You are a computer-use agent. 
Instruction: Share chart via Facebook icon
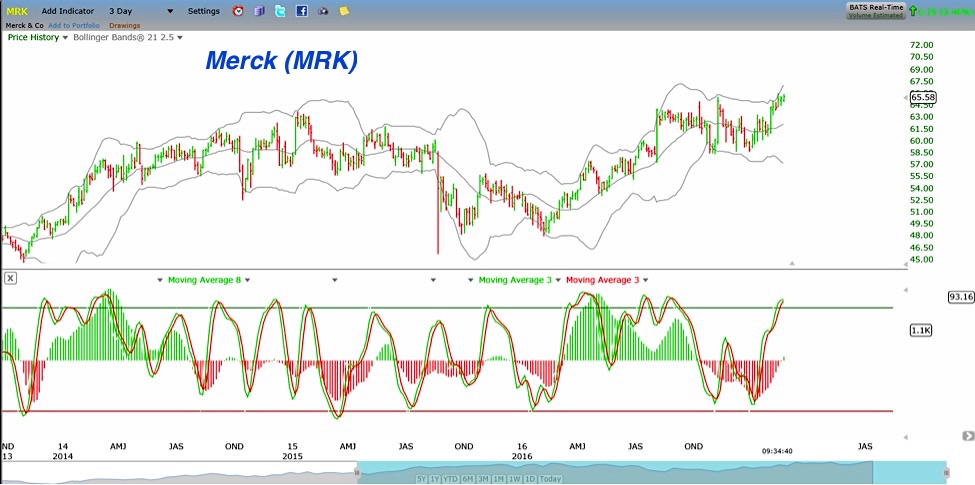click(302, 11)
